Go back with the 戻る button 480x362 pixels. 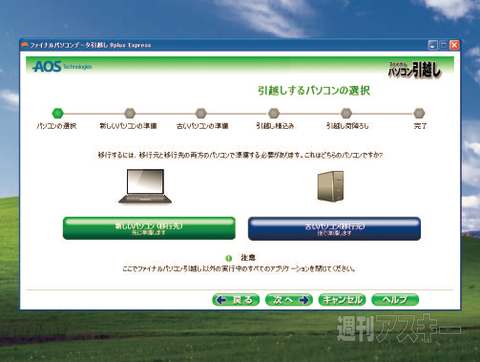click(x=236, y=300)
